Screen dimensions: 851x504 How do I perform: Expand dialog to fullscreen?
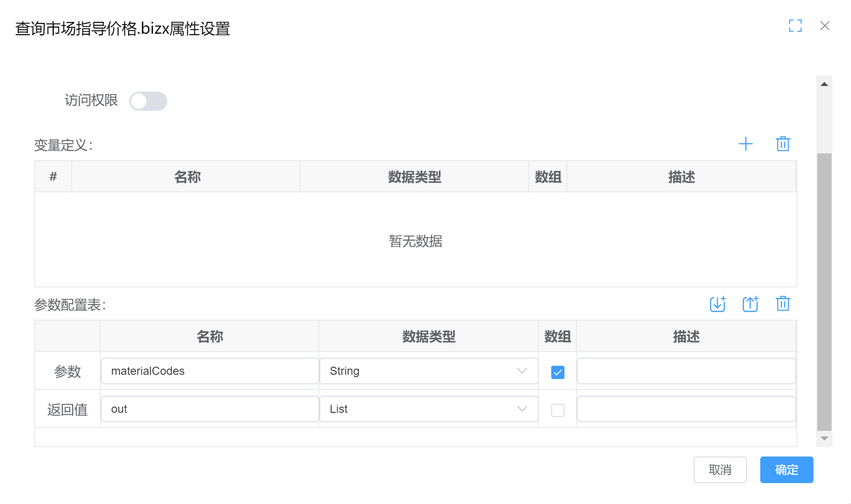click(795, 26)
